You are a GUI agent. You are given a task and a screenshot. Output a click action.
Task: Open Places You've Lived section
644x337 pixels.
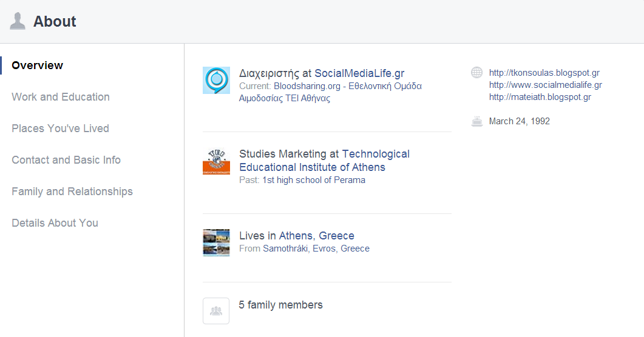click(x=60, y=128)
